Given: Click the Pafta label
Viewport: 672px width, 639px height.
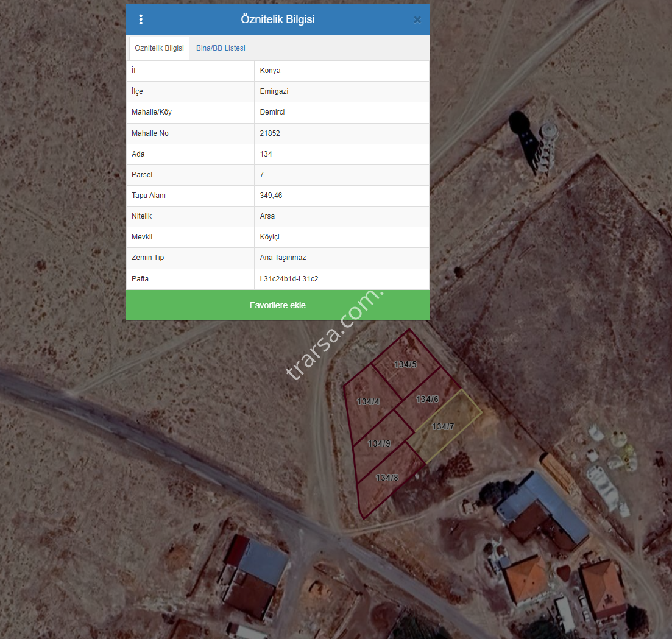Looking at the screenshot, I should coord(140,279).
